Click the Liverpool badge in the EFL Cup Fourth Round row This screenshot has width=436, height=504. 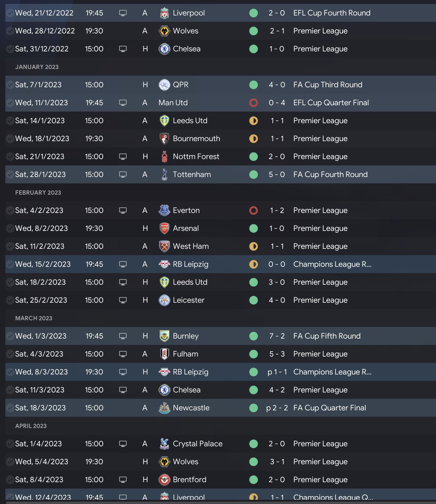(x=164, y=13)
